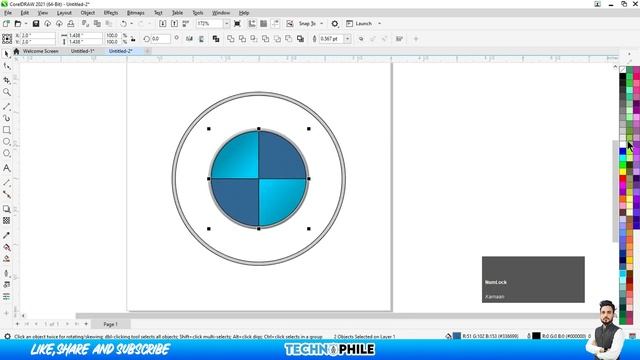Open the File menu
The width and height of the screenshot is (640, 360).
coord(8,13)
